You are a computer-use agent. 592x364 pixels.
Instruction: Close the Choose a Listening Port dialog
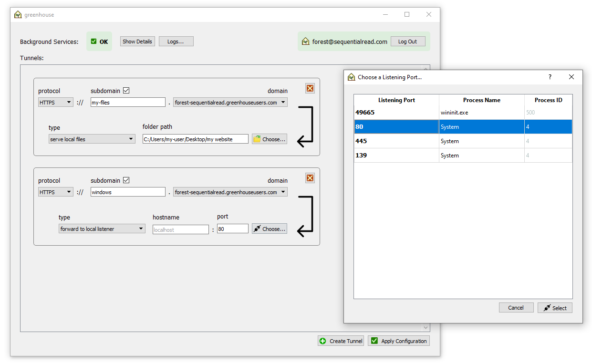571,77
